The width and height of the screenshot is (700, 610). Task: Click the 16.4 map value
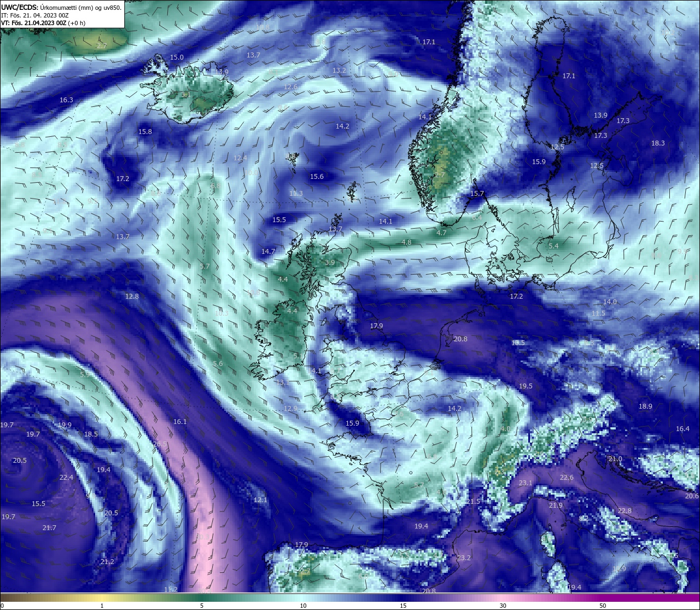tap(682, 429)
